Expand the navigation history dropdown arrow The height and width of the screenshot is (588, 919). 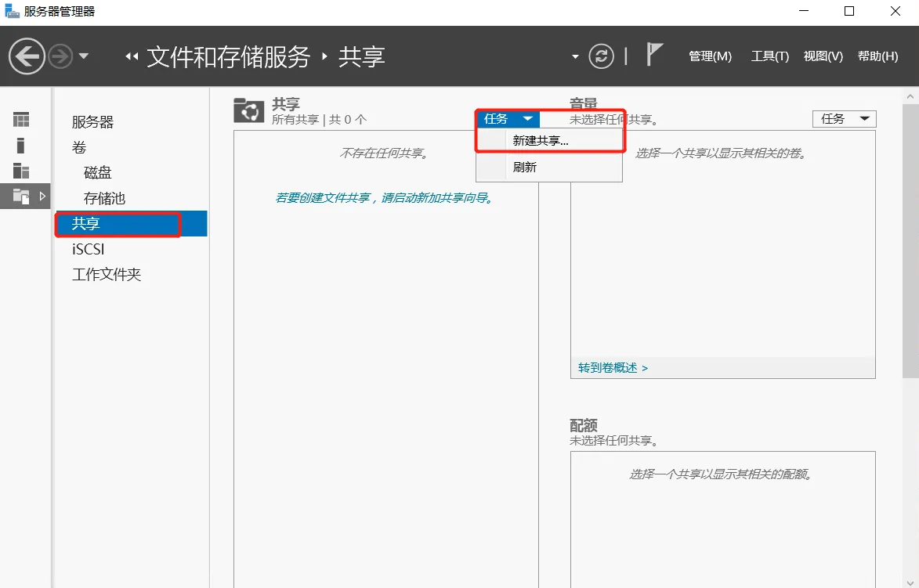84,56
